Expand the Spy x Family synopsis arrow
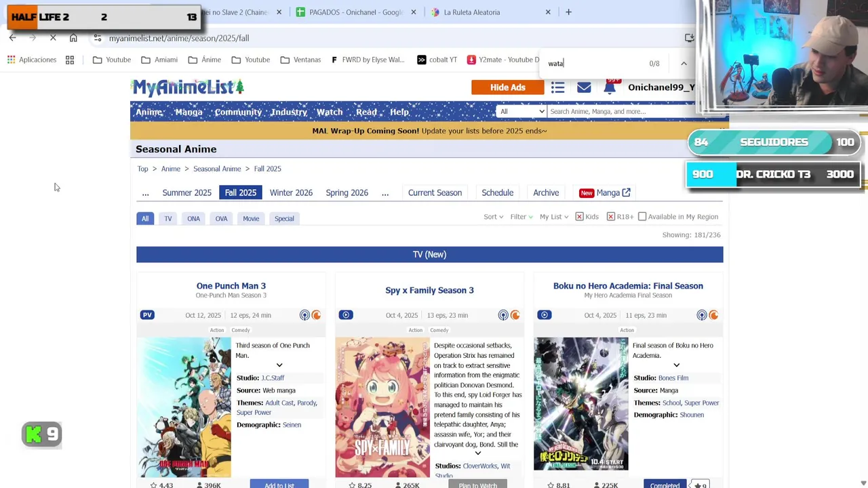The height and width of the screenshot is (488, 868). coord(478,453)
